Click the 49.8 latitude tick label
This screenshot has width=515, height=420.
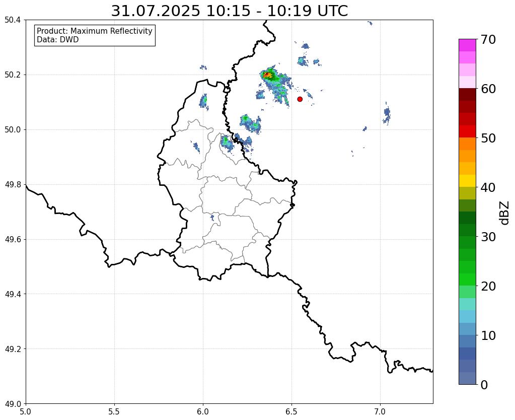[x=13, y=184]
